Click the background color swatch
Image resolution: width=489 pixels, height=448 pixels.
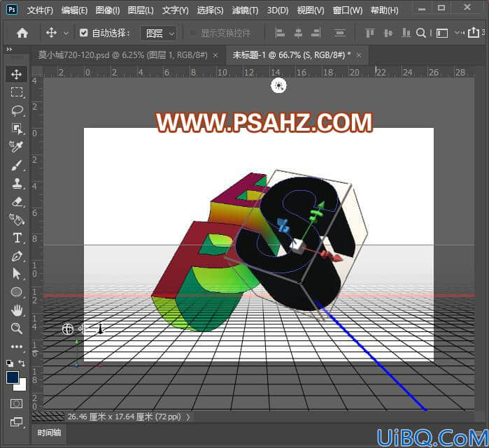[20, 385]
